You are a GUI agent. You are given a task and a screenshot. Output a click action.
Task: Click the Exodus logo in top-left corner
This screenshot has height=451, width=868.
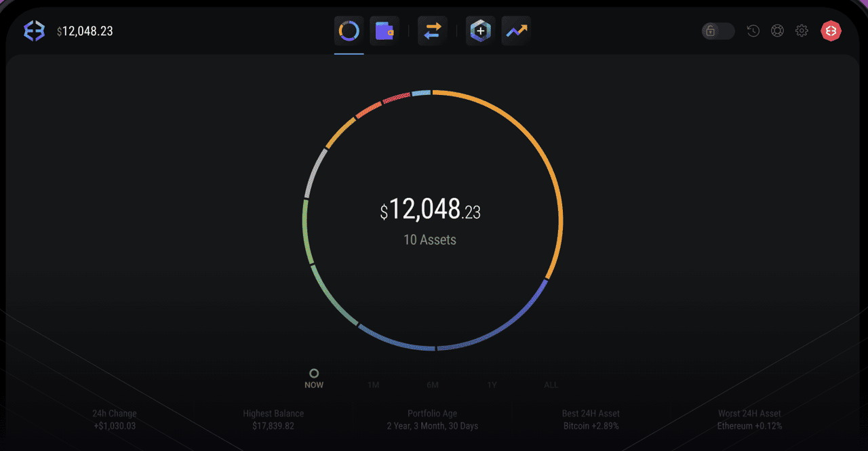(34, 31)
